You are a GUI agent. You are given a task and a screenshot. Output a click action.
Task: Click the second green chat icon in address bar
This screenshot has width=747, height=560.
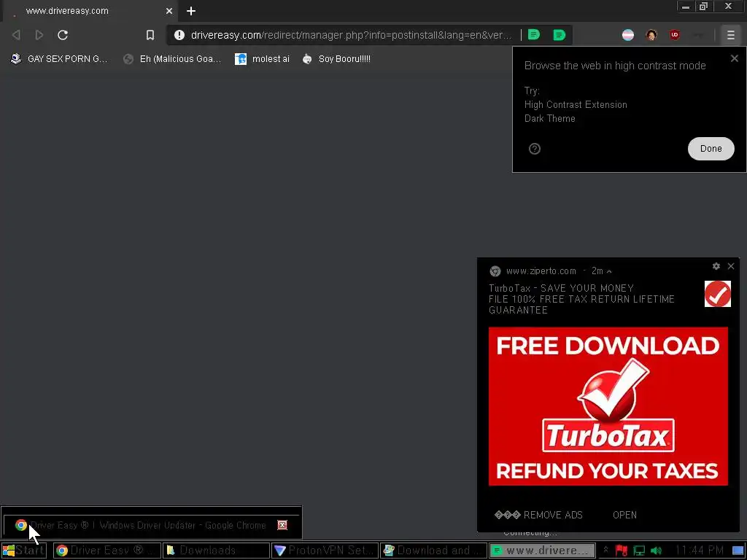point(560,35)
